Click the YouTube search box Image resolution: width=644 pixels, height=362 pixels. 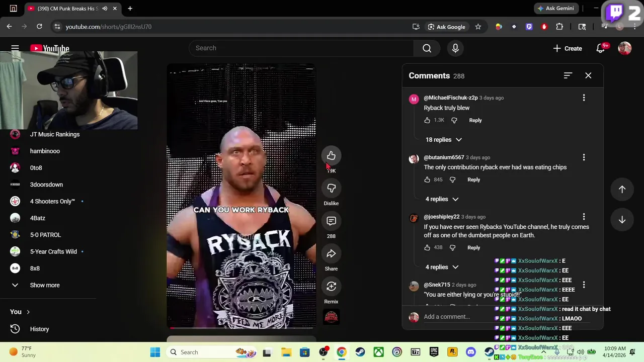tap(302, 48)
